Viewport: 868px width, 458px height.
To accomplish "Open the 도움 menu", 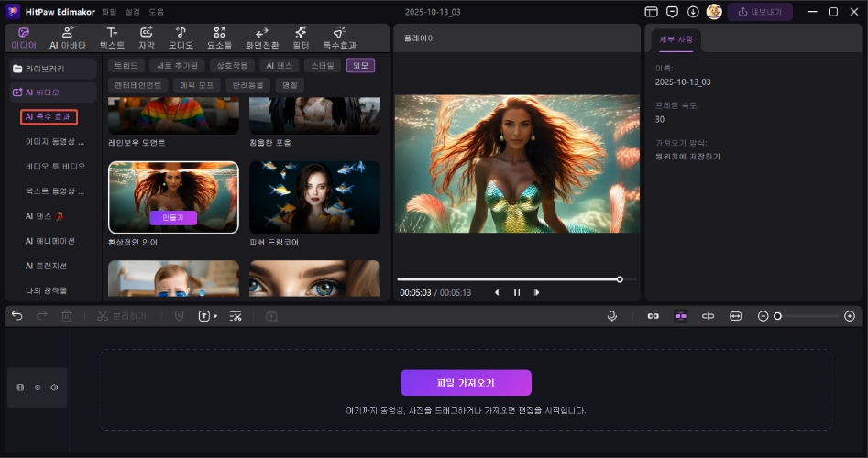I will pyautogui.click(x=156, y=12).
